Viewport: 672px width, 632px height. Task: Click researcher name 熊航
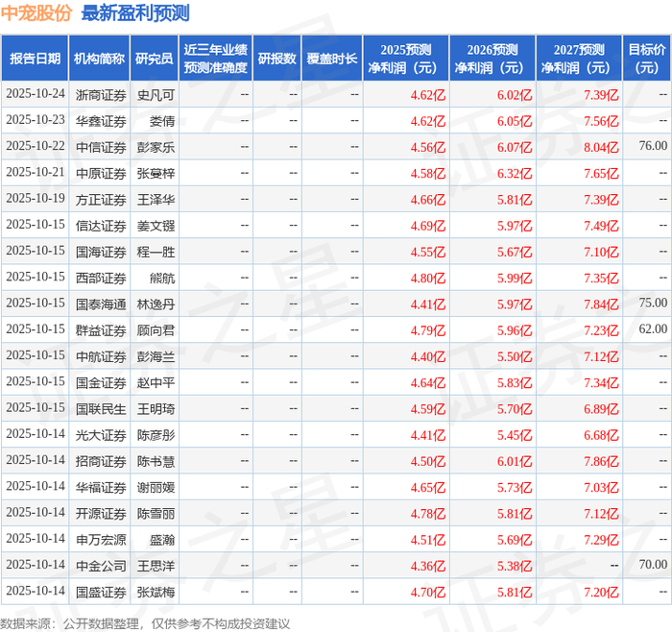(162, 278)
